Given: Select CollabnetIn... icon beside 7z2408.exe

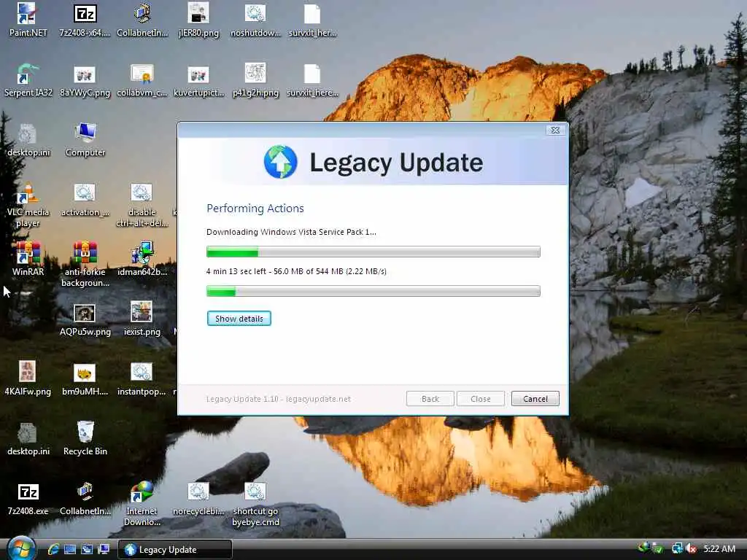Looking at the screenshot, I should tap(85, 499).
